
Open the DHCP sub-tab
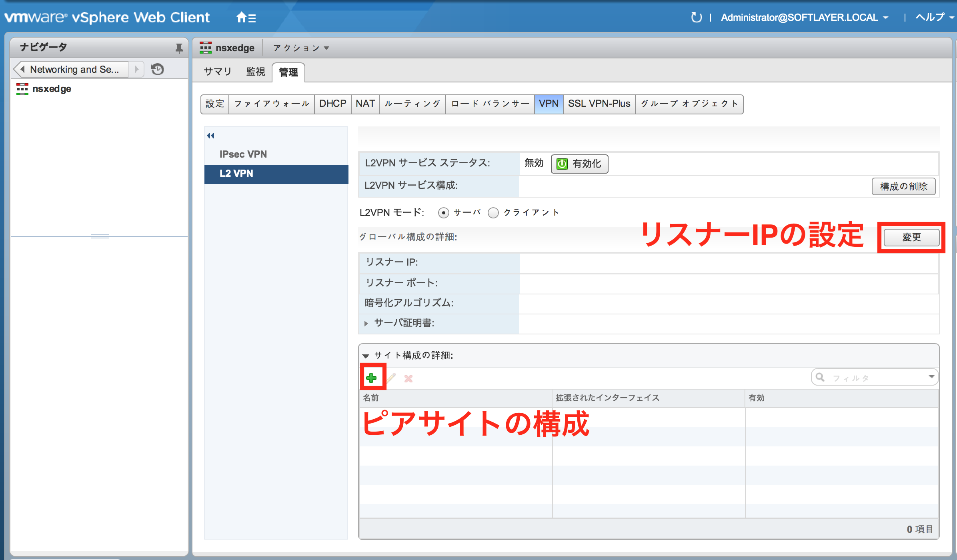tap(332, 104)
